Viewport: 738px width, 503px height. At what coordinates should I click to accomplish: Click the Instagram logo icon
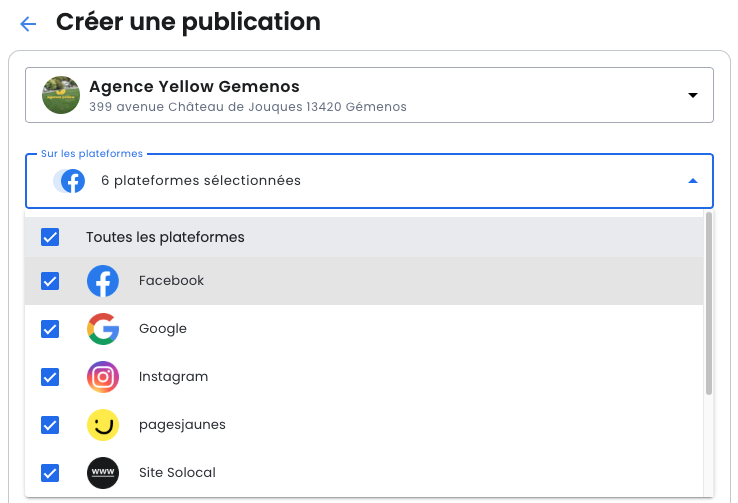point(103,377)
